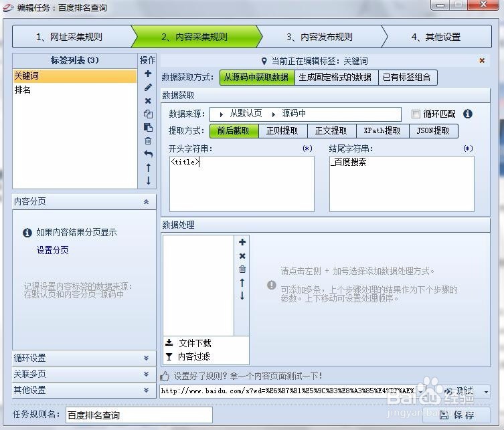Click the 开头字符串 text box
This screenshot has width=504, height=430.
click(x=242, y=184)
